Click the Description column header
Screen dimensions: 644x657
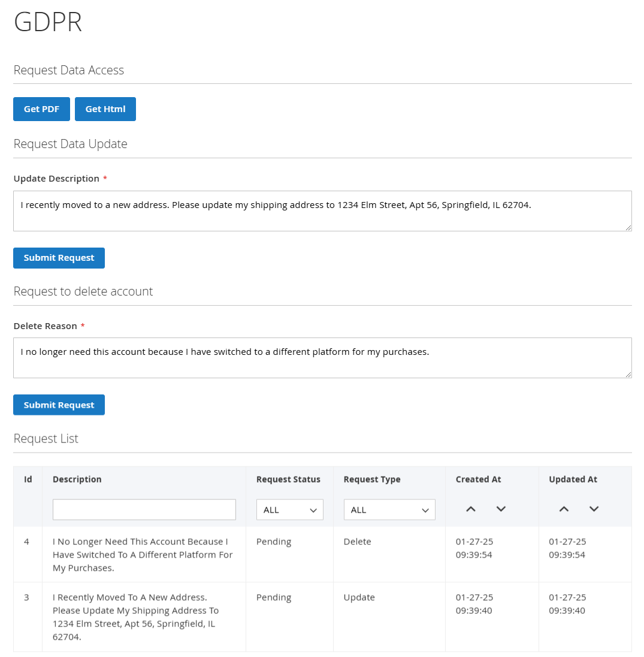pos(77,480)
